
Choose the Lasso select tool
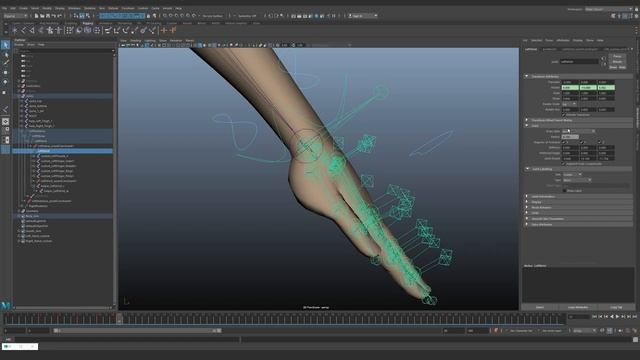pyautogui.click(x=5, y=54)
